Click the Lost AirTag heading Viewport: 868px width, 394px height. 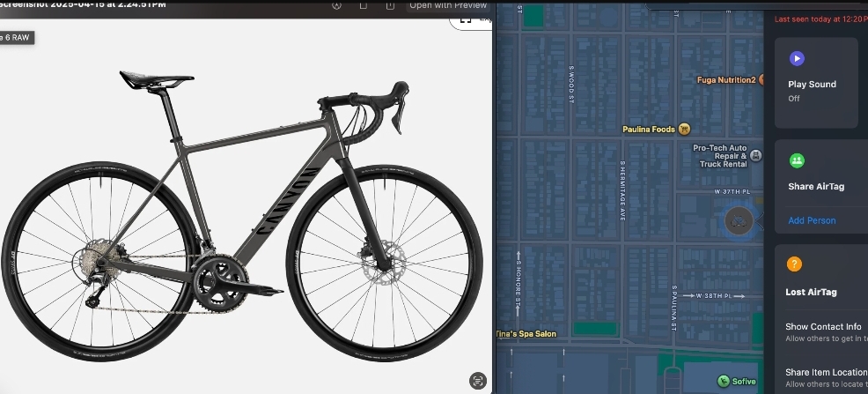tap(811, 292)
